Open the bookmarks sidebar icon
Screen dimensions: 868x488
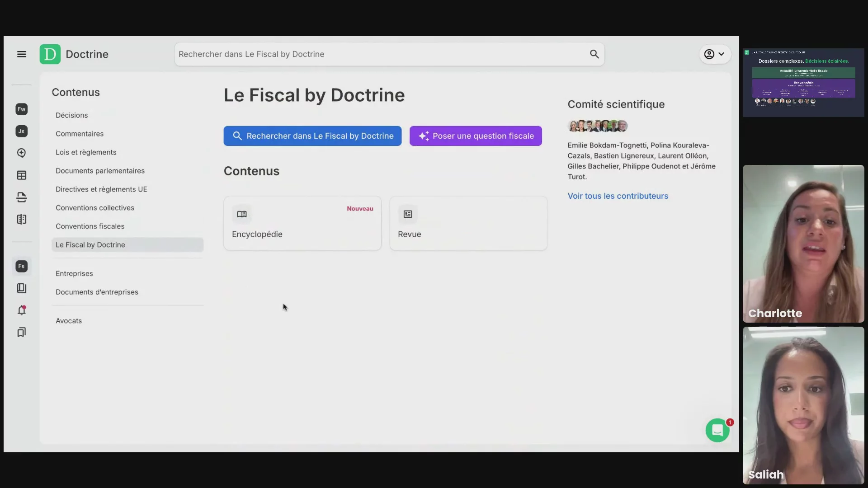21,333
